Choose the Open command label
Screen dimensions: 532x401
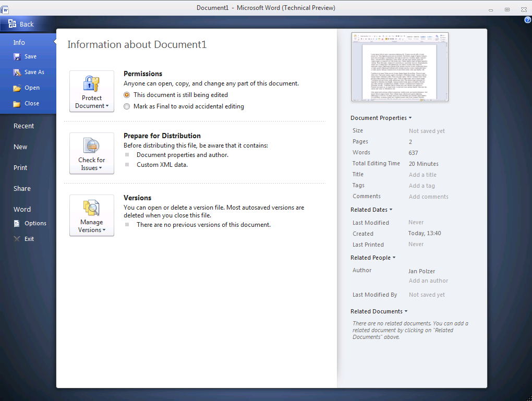pyautogui.click(x=32, y=88)
